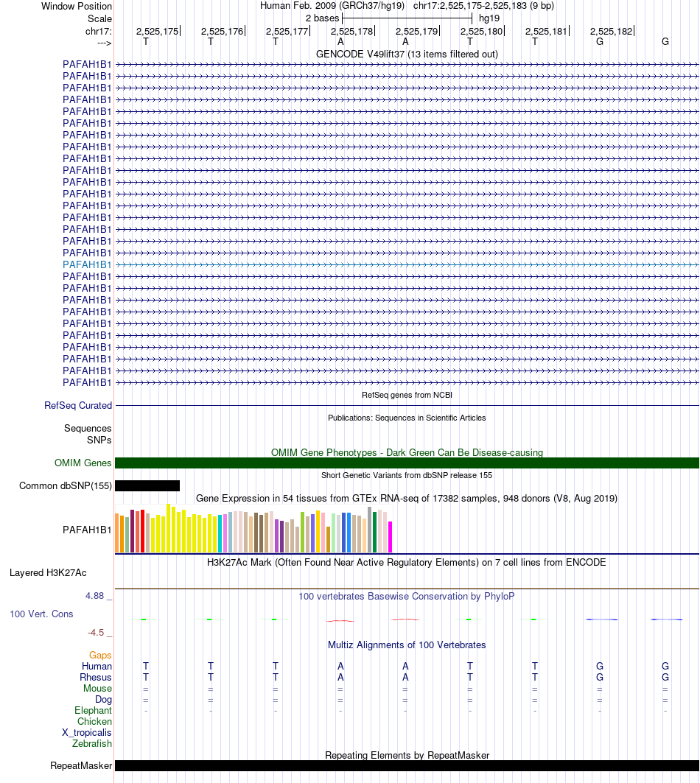Open 'Repeating Elements by RepeatMasker' track title
Viewport: 700px width, 783px height.
tap(407, 756)
